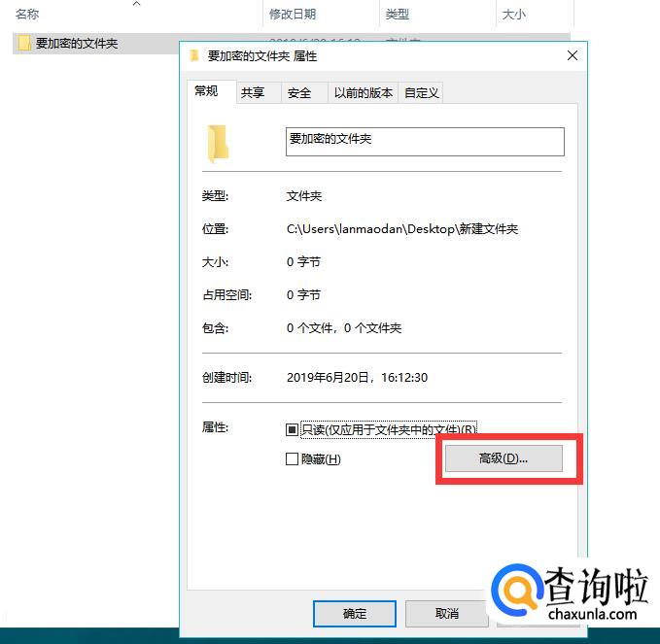Image resolution: width=660 pixels, height=644 pixels.
Task: Sort by the 类型 column header
Action: click(397, 15)
